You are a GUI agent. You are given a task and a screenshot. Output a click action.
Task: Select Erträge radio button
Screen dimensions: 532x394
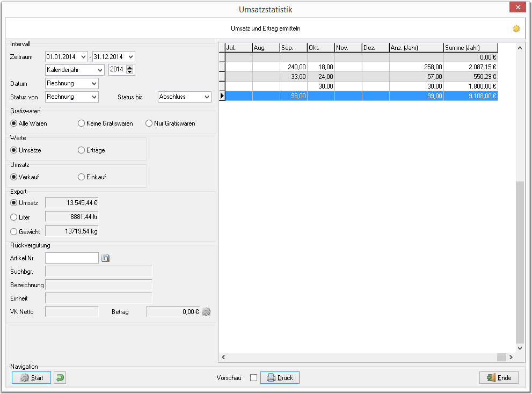click(x=81, y=150)
